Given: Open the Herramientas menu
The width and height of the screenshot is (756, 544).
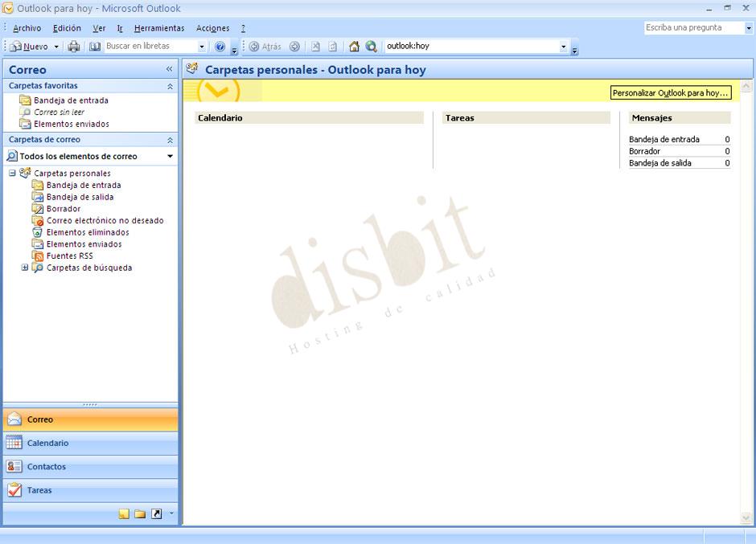Looking at the screenshot, I should [159, 27].
